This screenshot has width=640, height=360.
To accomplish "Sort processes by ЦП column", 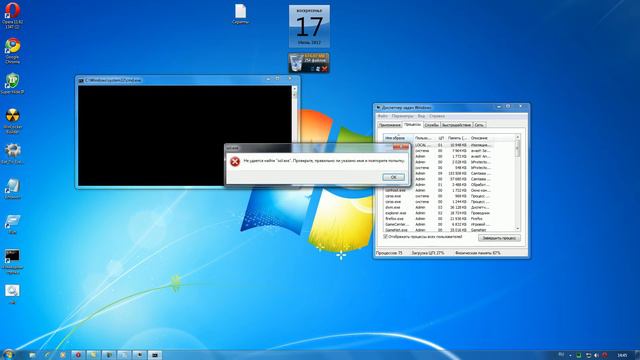I will [440, 138].
